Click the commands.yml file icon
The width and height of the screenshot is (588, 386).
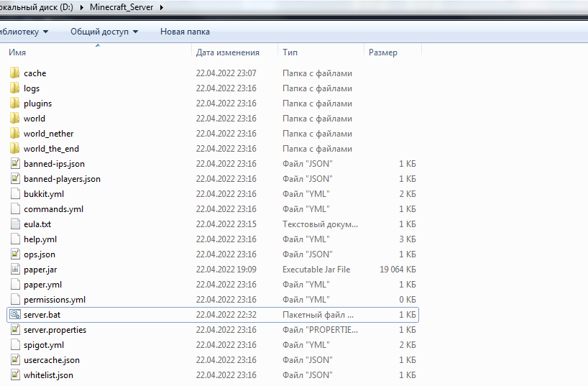tap(15, 208)
